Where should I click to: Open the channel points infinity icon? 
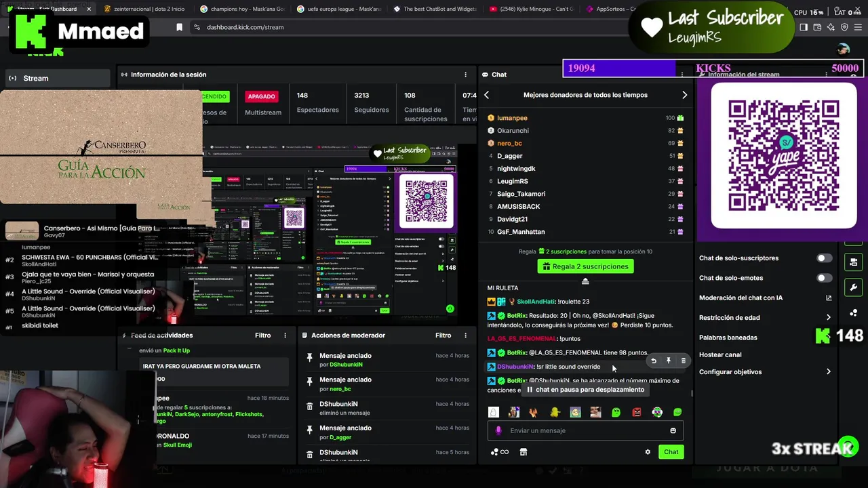pyautogui.click(x=499, y=452)
